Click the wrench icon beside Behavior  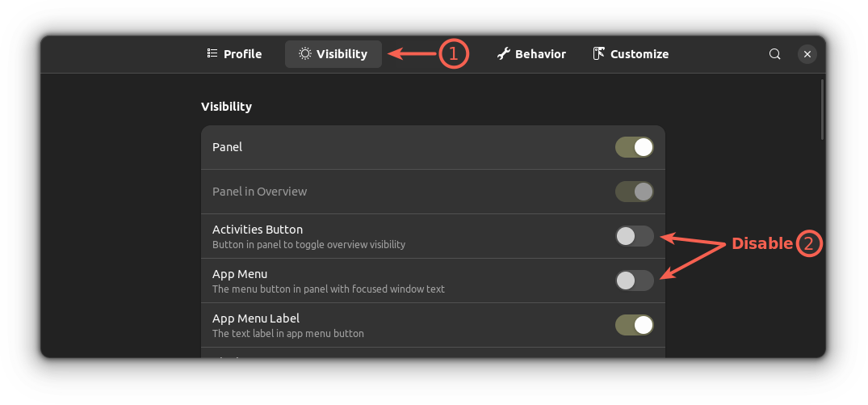pos(504,54)
